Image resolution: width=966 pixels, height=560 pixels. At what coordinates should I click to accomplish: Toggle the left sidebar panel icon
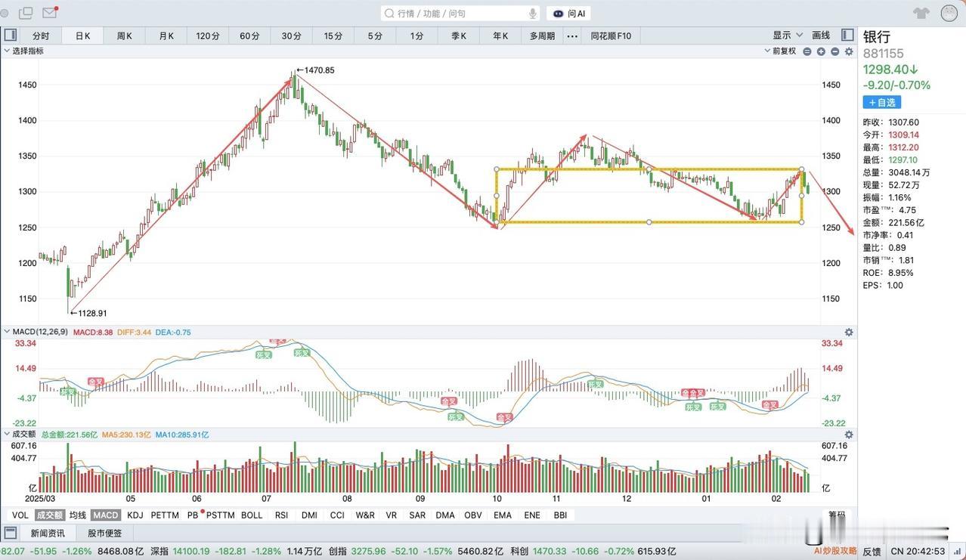pos(11,36)
